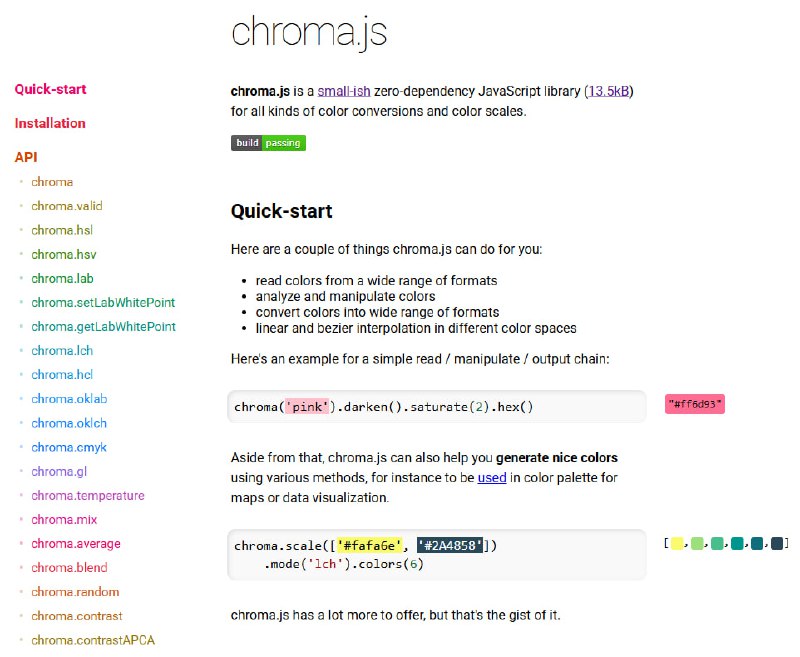Select chroma.contrastAPCA entry

tap(93, 640)
